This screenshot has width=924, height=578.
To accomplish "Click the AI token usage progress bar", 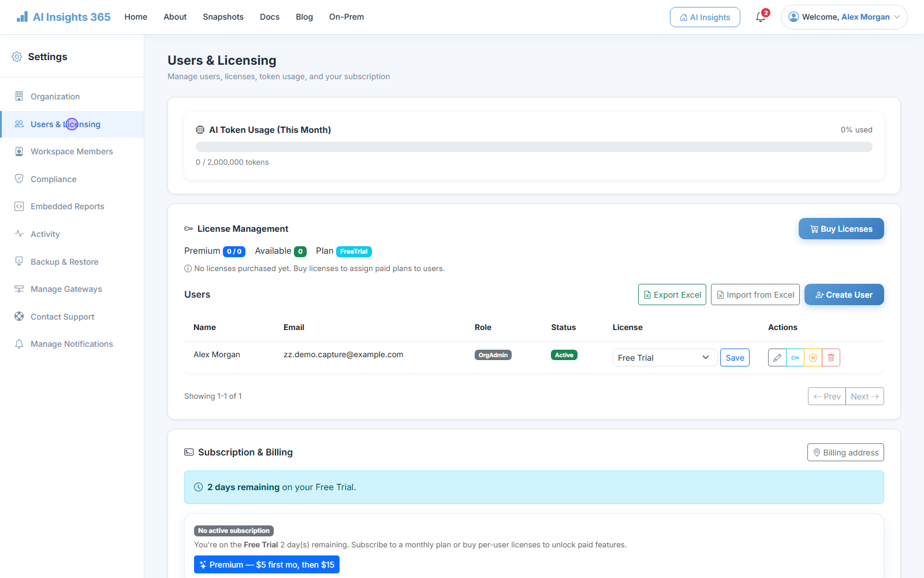I will [534, 147].
